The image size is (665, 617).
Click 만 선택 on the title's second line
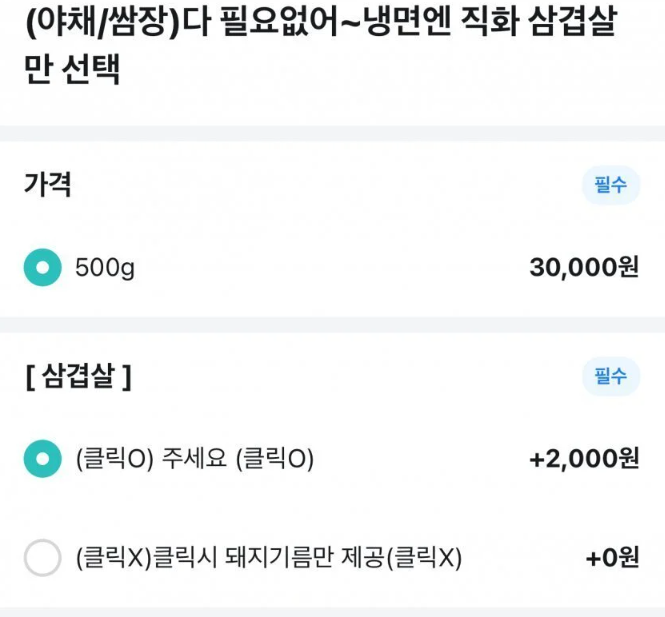click(72, 71)
